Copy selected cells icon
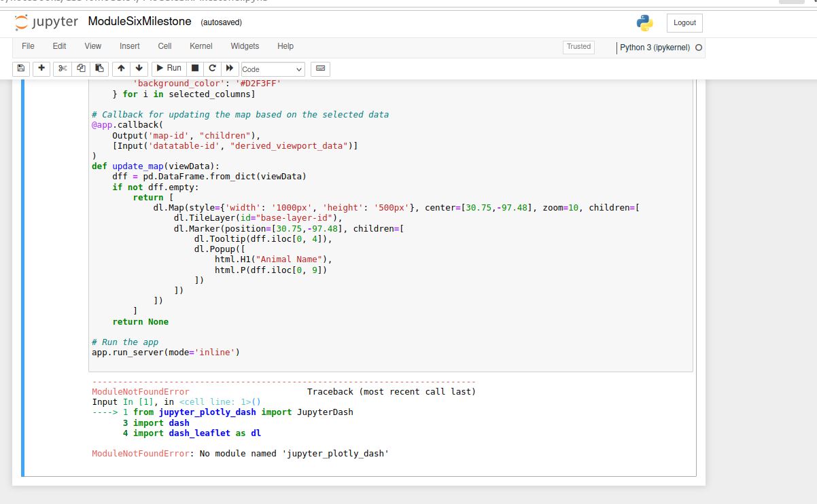The image size is (817, 504). click(81, 69)
